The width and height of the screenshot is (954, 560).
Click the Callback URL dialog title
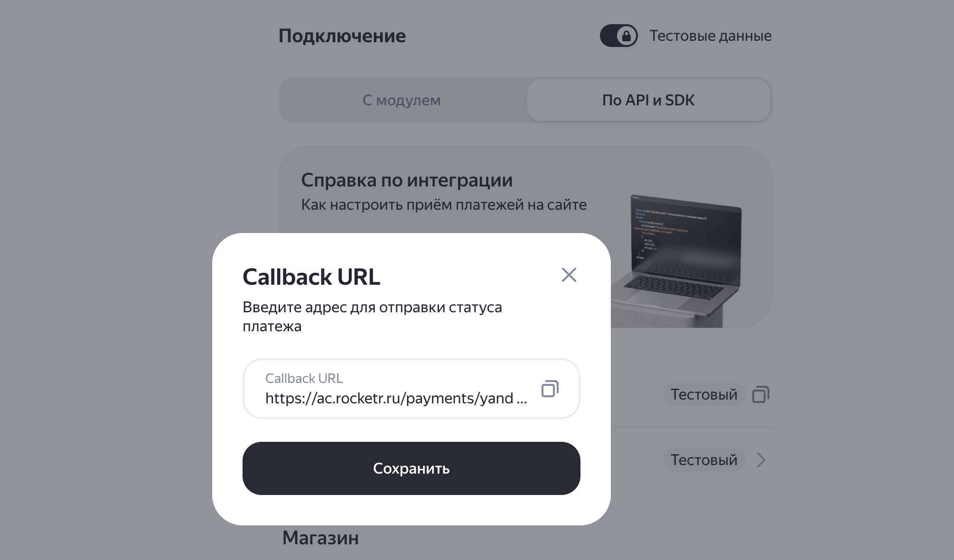pyautogui.click(x=311, y=277)
